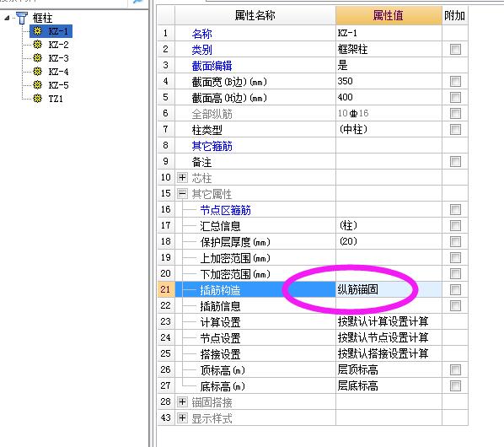The width and height of the screenshot is (504, 447).
Task: Toggle the 附加 checkbox for 节点区箍筋
Action: [455, 210]
